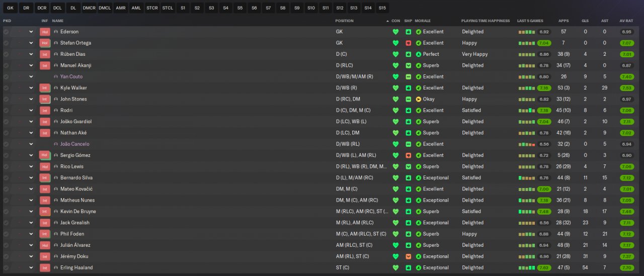
Task: Click Nathan Aké's condition heart icon
Action: click(395, 133)
